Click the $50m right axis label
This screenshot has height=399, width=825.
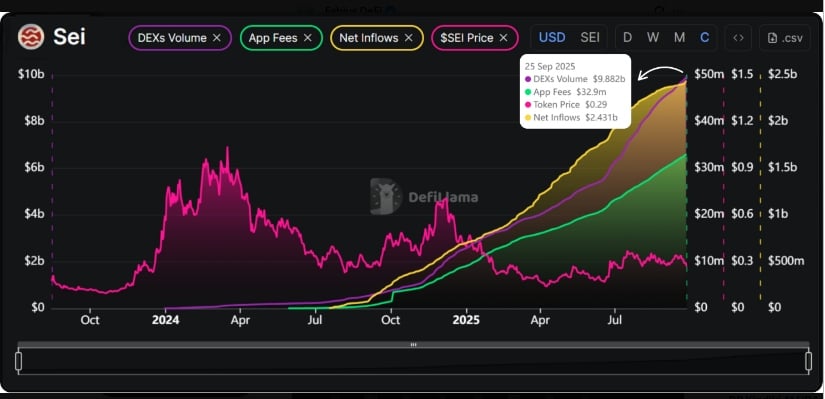[709, 74]
